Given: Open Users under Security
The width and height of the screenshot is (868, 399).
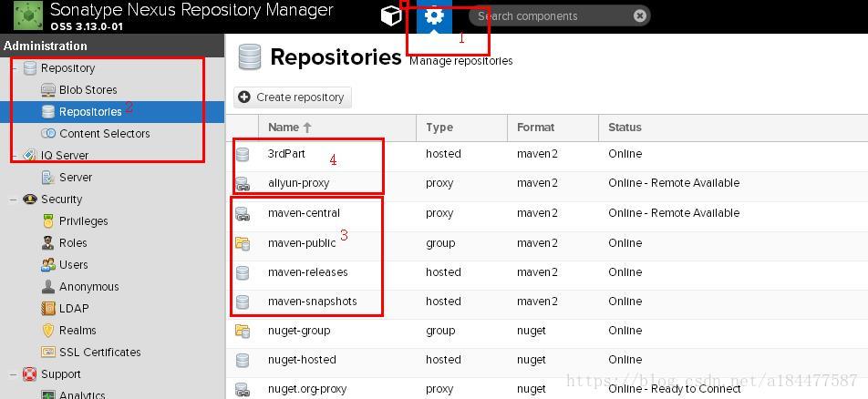Looking at the screenshot, I should point(74,264).
